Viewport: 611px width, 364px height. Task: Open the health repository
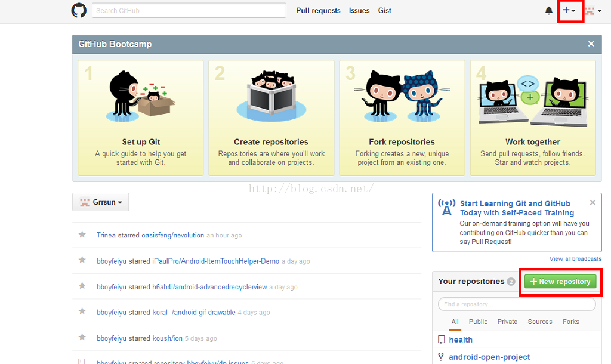(x=461, y=340)
